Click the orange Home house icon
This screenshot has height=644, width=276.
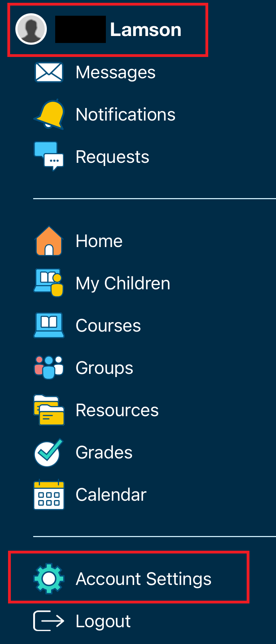pyautogui.click(x=49, y=241)
